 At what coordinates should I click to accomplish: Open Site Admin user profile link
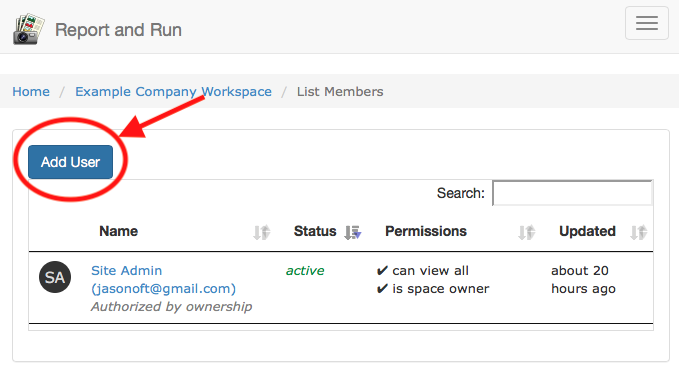163,279
